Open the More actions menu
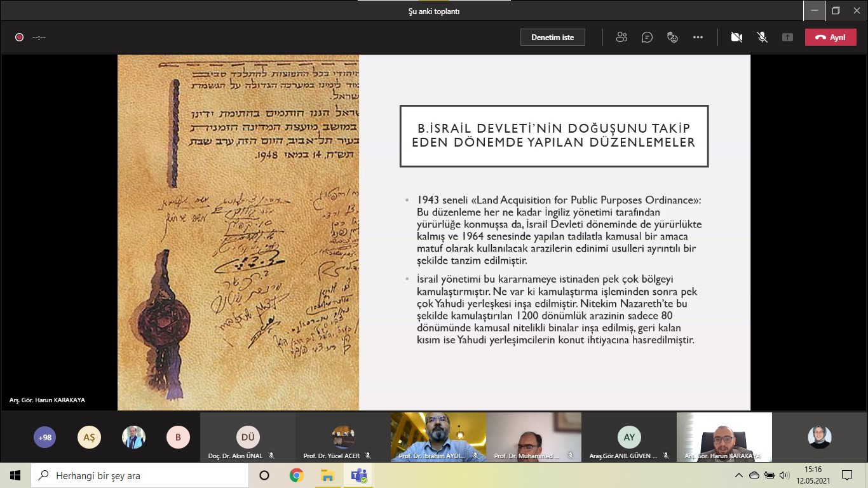This screenshot has width=868, height=488. (x=698, y=37)
